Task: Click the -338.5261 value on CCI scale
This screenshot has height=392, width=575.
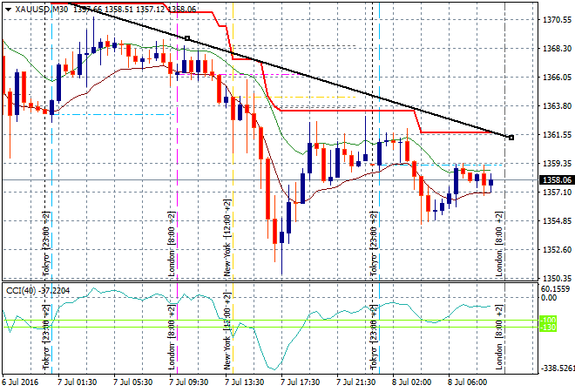Action: [555, 368]
